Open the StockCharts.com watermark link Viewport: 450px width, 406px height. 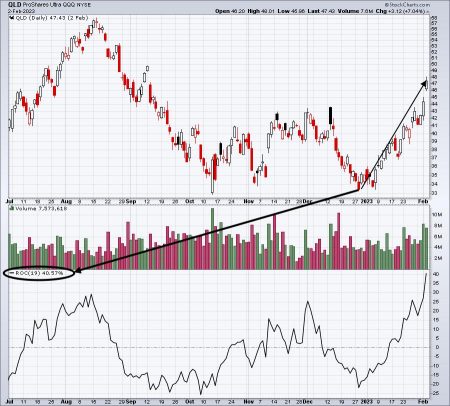(x=406, y=5)
